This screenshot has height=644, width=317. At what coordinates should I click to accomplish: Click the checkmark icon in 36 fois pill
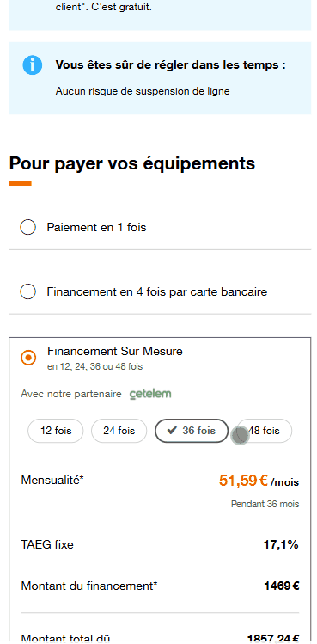point(173,431)
